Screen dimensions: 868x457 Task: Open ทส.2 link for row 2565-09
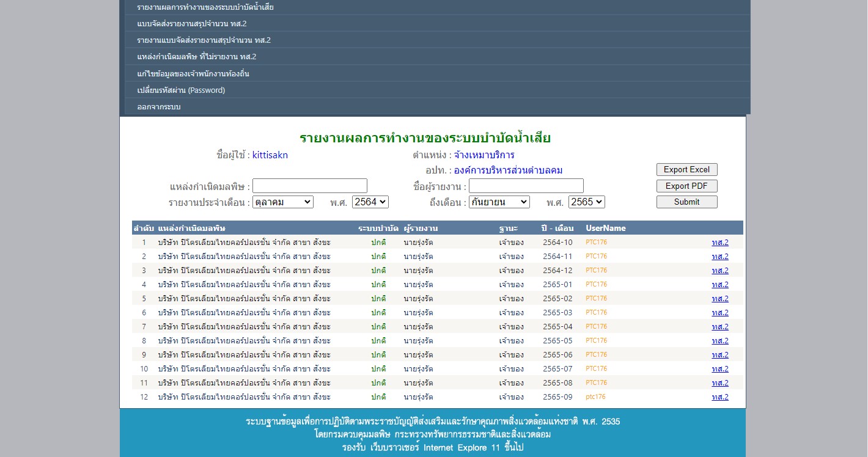(720, 397)
